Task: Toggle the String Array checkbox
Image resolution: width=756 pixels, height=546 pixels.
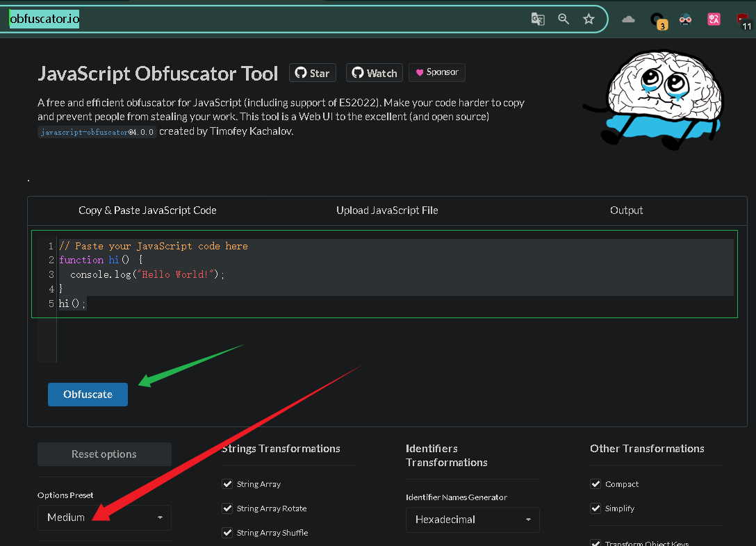Action: 227,484
